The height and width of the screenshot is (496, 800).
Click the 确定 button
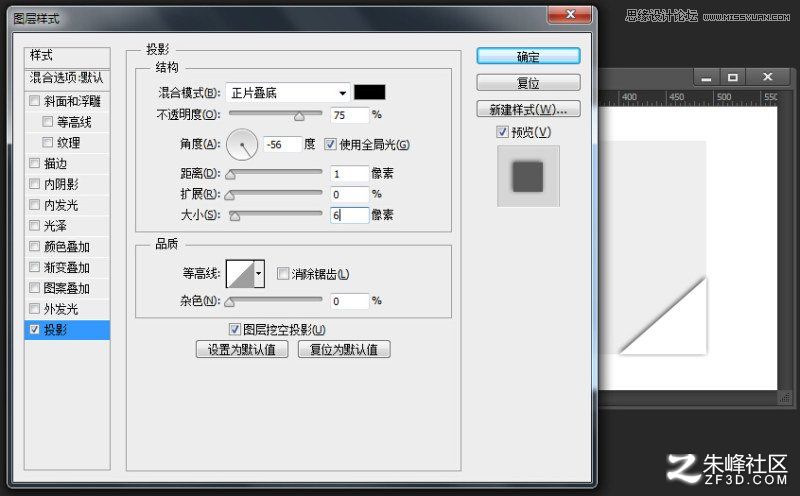(x=528, y=56)
